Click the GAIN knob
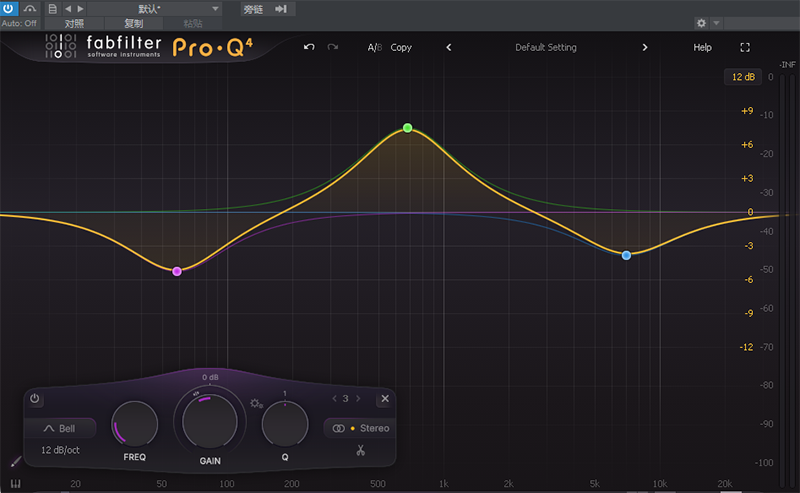 click(210, 422)
